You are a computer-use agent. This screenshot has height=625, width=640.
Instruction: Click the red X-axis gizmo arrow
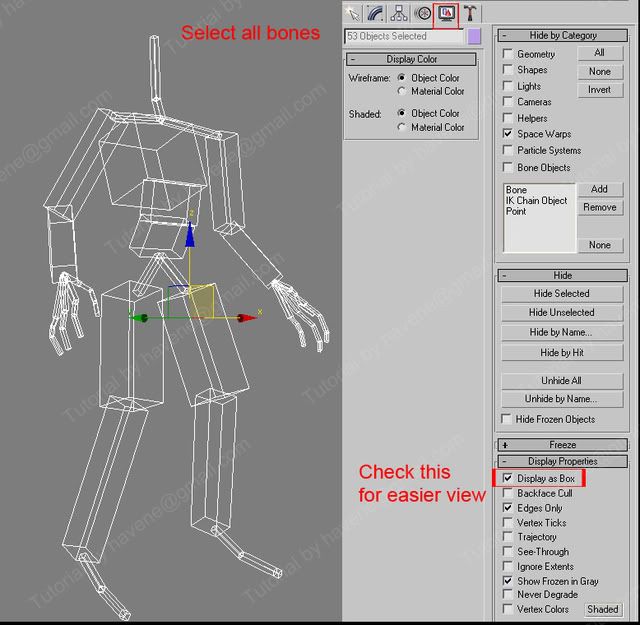(244, 318)
